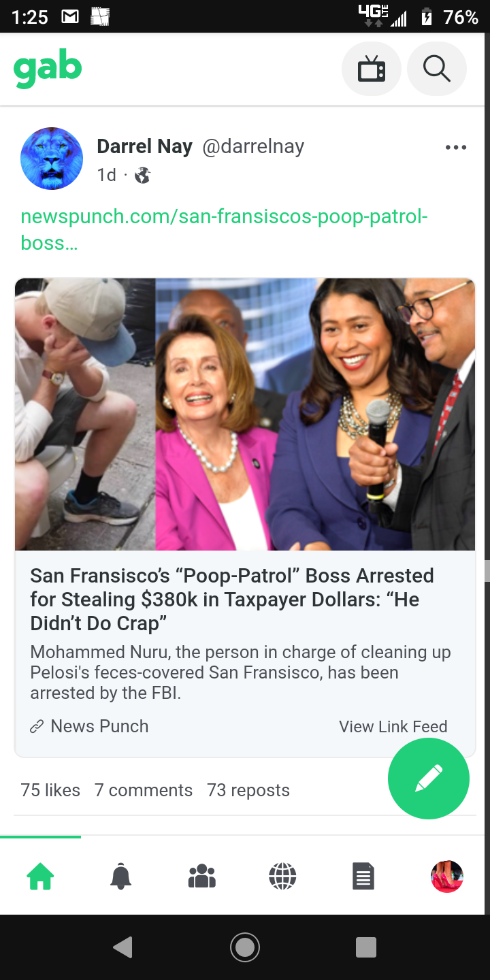
Task: Open the Gab TV icon
Action: click(372, 69)
